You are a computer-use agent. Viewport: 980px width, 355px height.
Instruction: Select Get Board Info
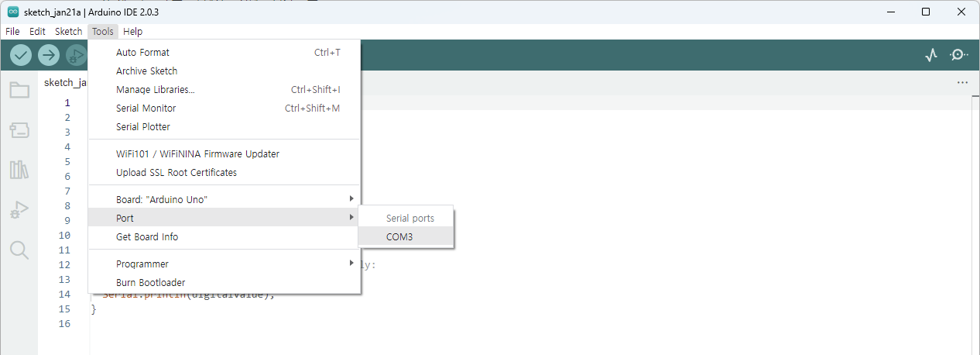tap(224, 237)
